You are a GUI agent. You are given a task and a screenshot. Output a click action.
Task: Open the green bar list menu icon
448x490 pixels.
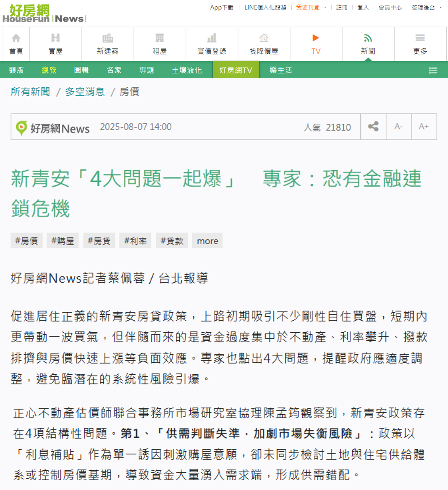tap(433, 71)
